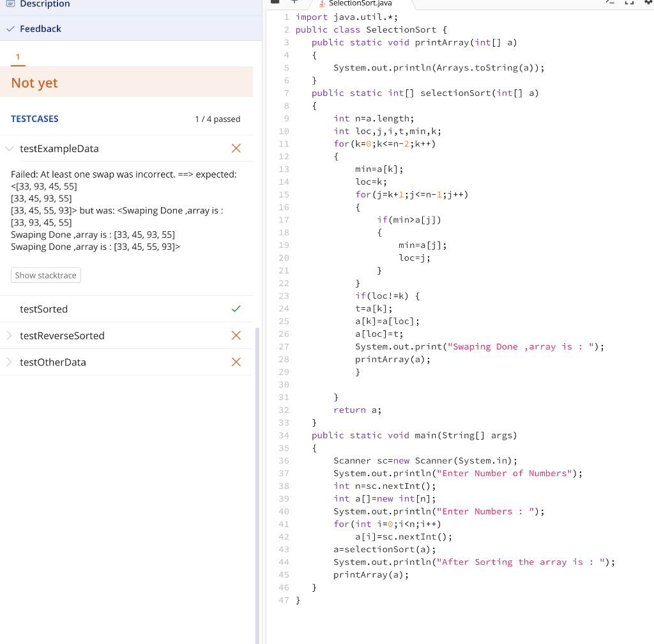The width and height of the screenshot is (654, 644).
Task: Click the "Enter Numbers : " println line
Action: point(439,511)
